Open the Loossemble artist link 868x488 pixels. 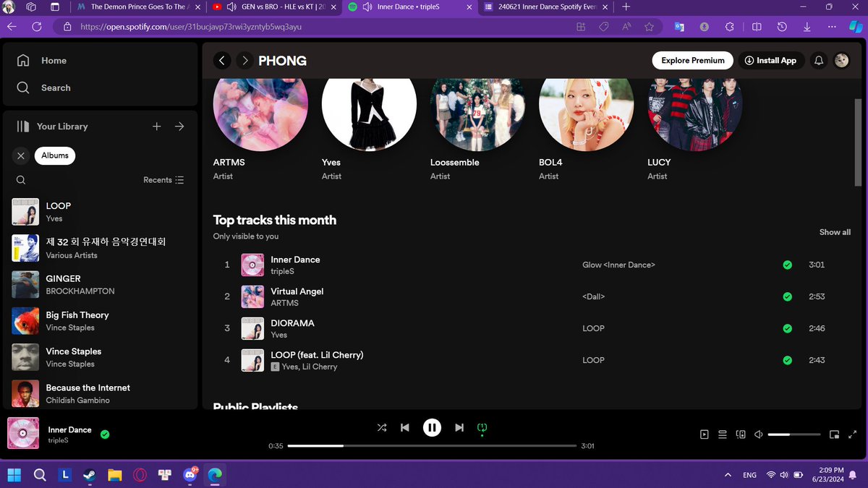pos(454,163)
